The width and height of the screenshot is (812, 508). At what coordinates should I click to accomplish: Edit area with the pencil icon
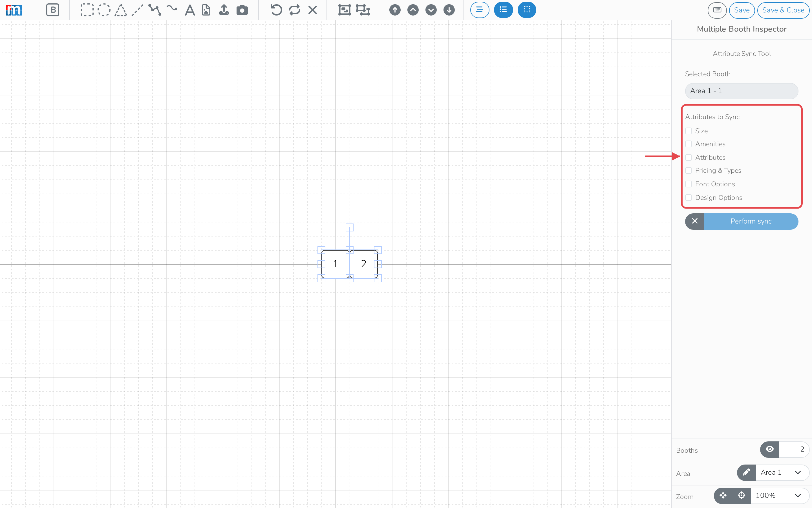(x=746, y=473)
